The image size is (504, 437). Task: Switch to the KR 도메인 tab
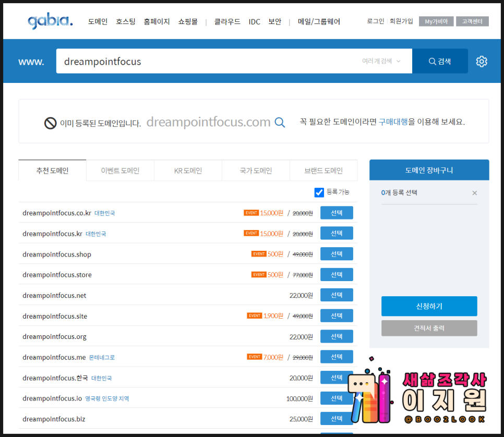pos(188,171)
